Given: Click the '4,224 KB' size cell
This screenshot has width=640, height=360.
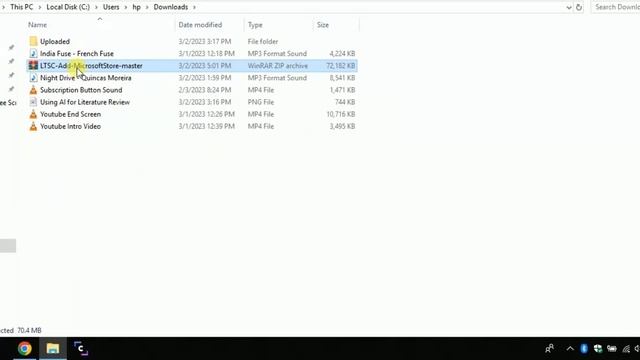Looking at the screenshot, I should coord(342,53).
